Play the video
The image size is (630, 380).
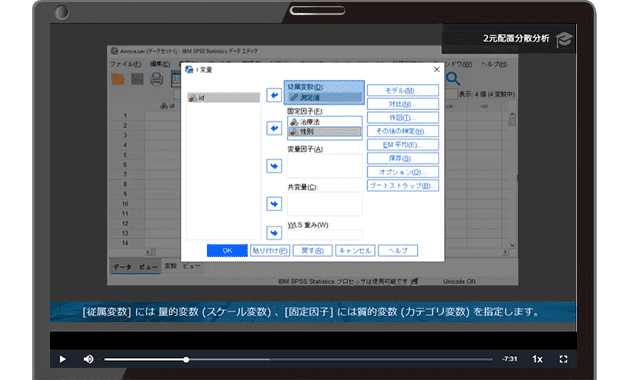[x=62, y=359]
